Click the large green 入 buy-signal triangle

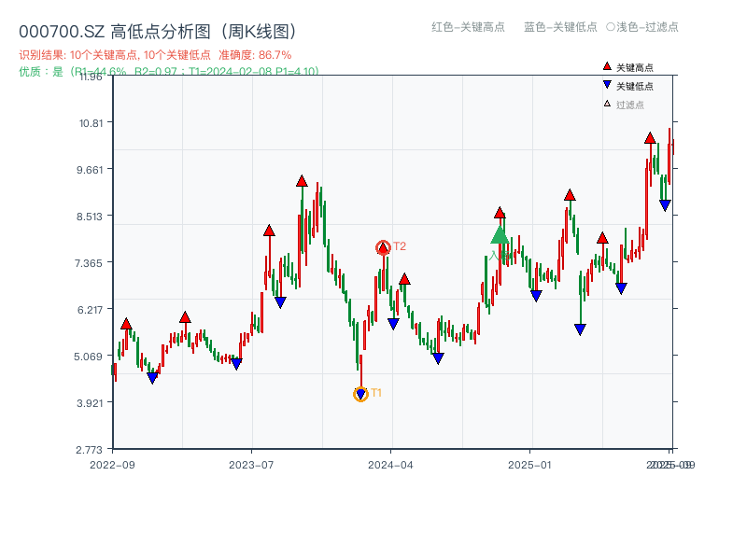pyautogui.click(x=500, y=236)
